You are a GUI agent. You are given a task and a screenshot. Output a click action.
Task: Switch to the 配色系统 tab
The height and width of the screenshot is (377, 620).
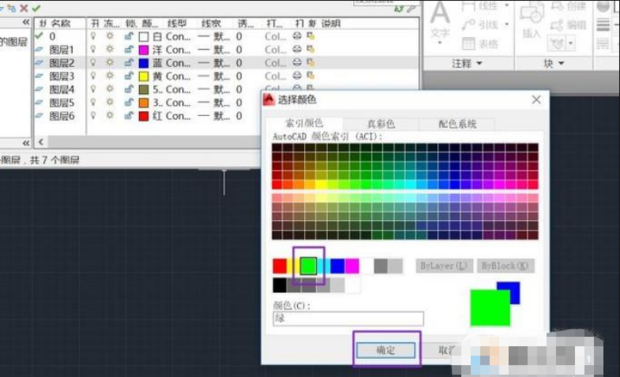(x=457, y=124)
